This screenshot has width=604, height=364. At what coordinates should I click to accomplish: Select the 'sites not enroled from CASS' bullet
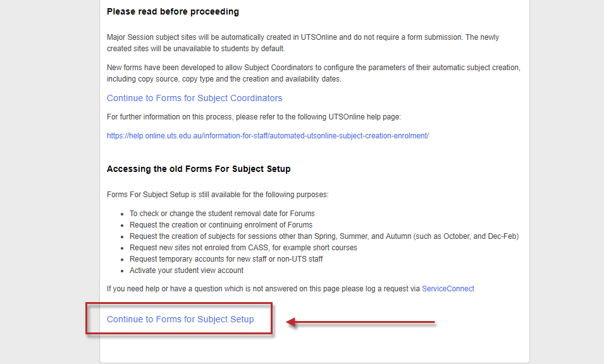click(x=243, y=248)
